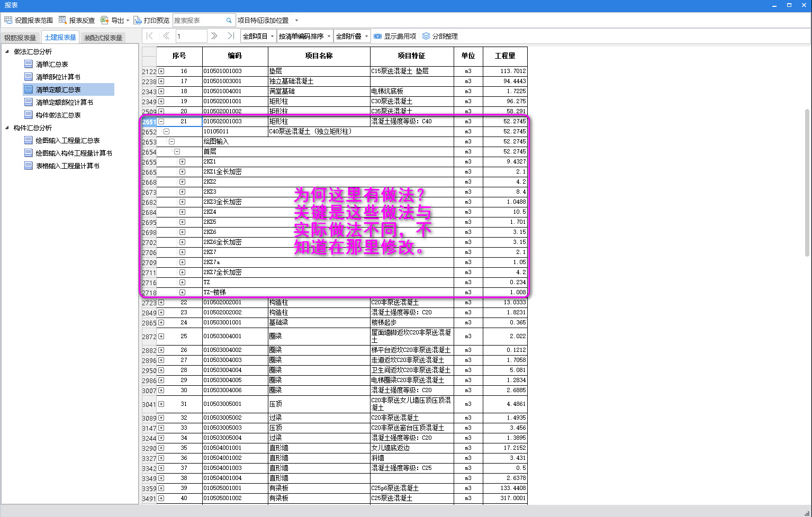Screen dimensions: 812x517
Task: Open 清单部位计算书 report
Action: [58, 77]
